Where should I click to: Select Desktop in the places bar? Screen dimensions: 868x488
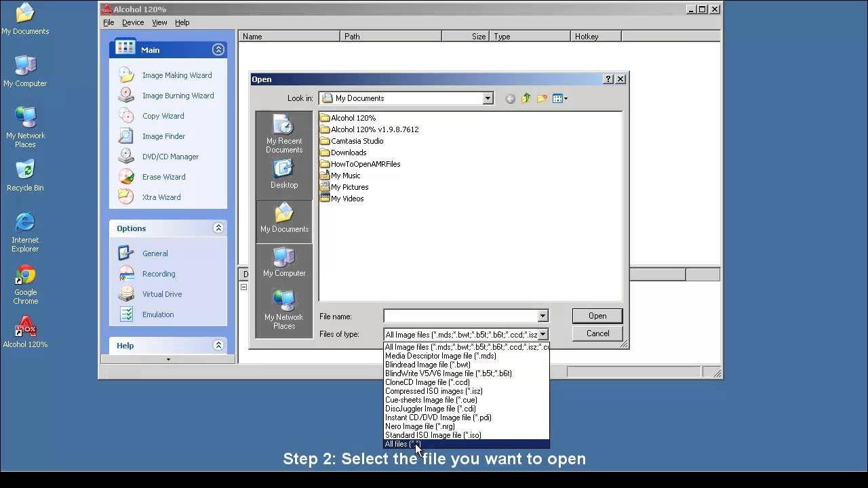click(284, 174)
